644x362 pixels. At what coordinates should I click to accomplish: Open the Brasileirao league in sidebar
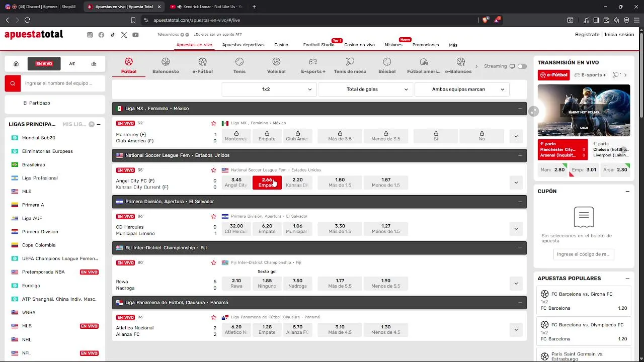(x=33, y=164)
